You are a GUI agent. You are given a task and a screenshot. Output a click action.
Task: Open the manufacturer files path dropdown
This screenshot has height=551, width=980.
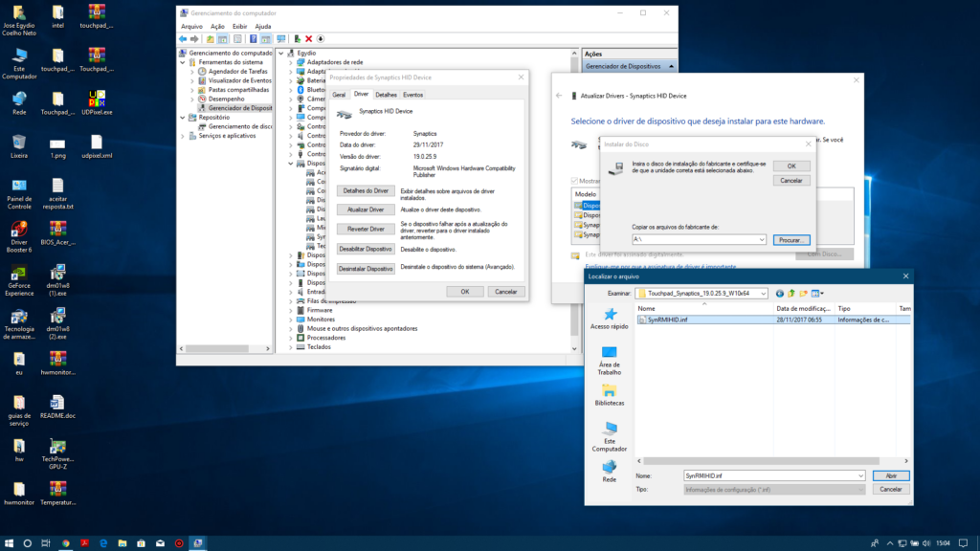[761, 239]
